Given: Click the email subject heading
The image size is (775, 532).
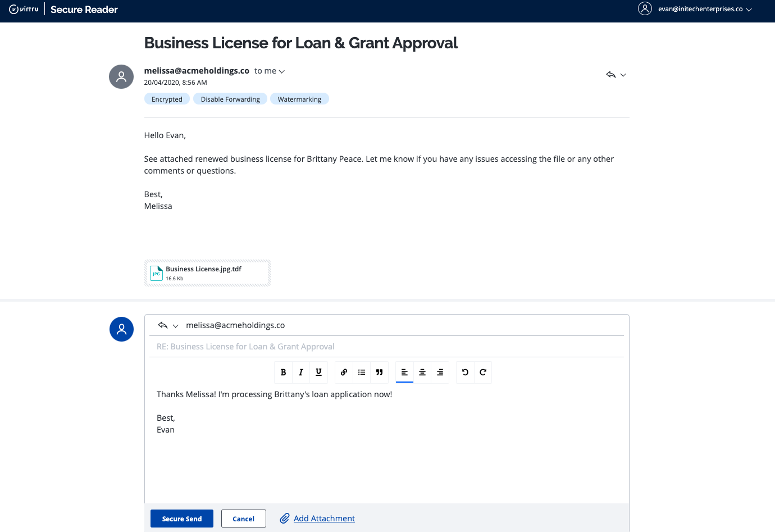Looking at the screenshot, I should 301,43.
